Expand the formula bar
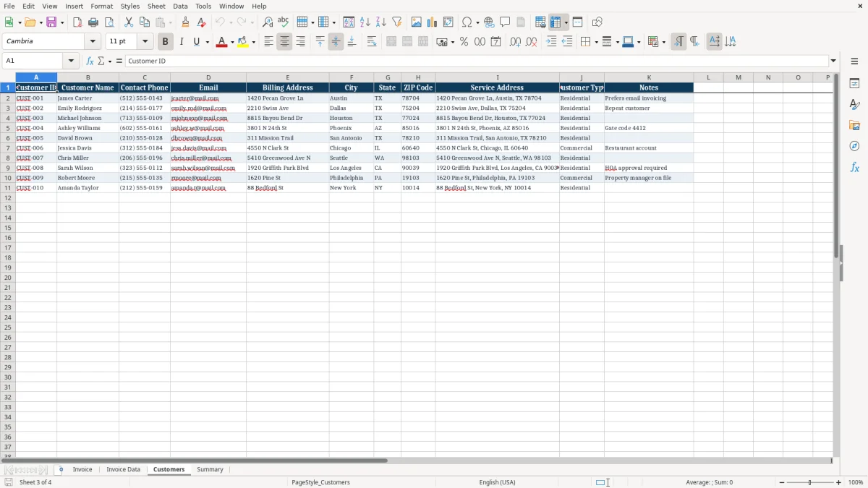Screen dimensions: 868x488 [x=833, y=61]
